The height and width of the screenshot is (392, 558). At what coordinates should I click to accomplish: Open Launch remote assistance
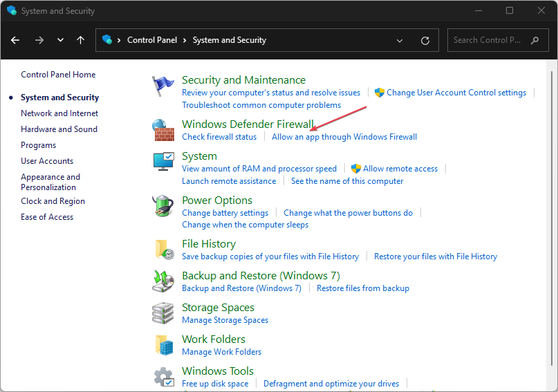[x=229, y=181]
